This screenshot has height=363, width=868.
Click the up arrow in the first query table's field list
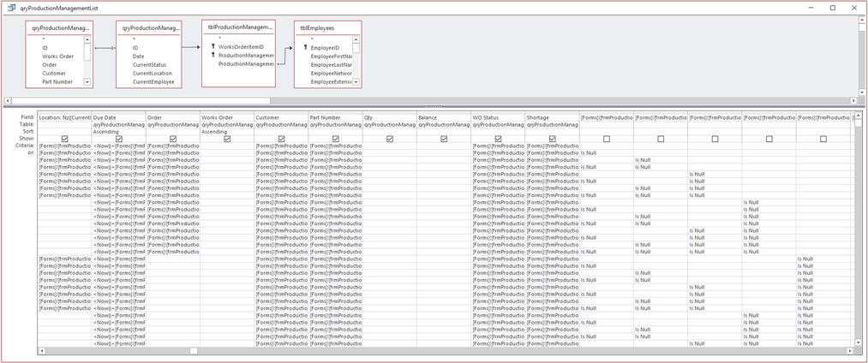click(x=87, y=39)
